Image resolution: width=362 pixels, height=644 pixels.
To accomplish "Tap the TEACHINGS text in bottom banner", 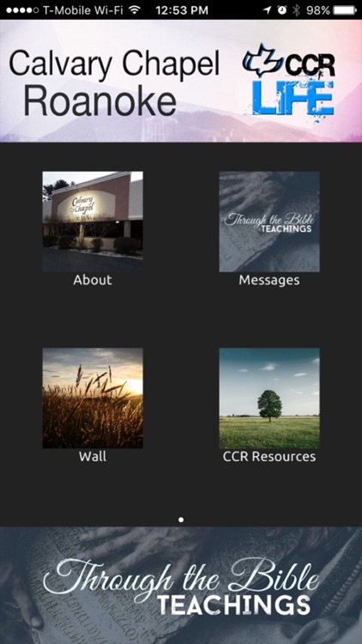I will [234, 606].
